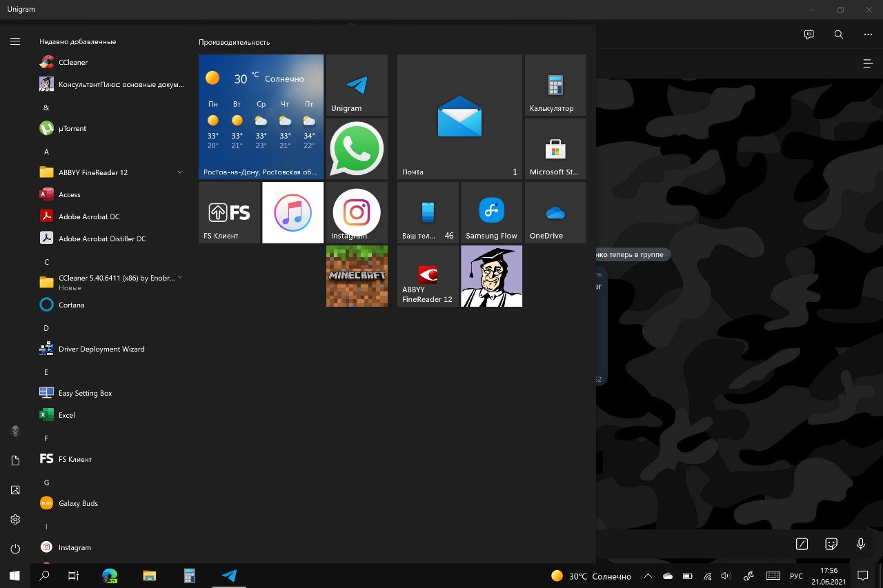883x588 pixels.
Task: Switch the РУС input language
Action: (796, 576)
